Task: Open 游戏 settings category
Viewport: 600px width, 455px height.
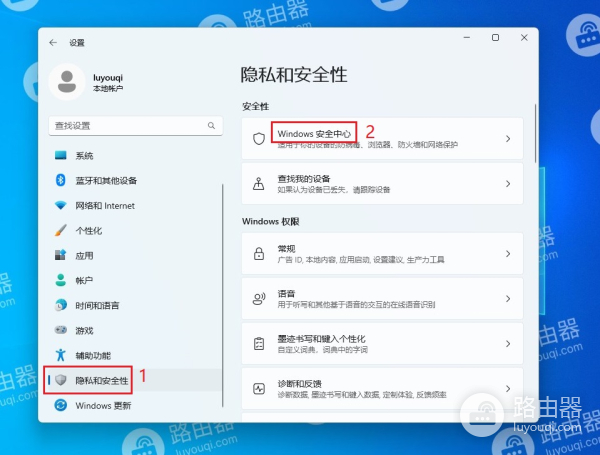Action: pos(84,330)
